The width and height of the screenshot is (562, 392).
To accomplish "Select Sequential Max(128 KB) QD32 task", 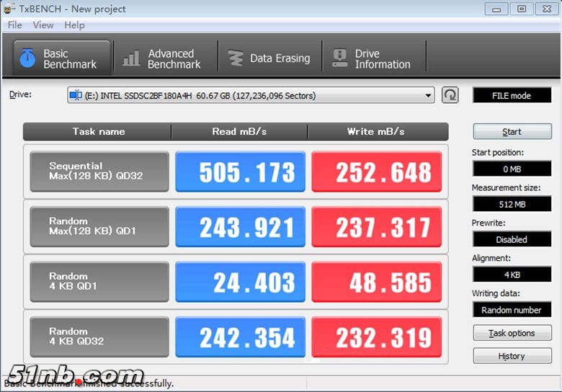I will [99, 171].
